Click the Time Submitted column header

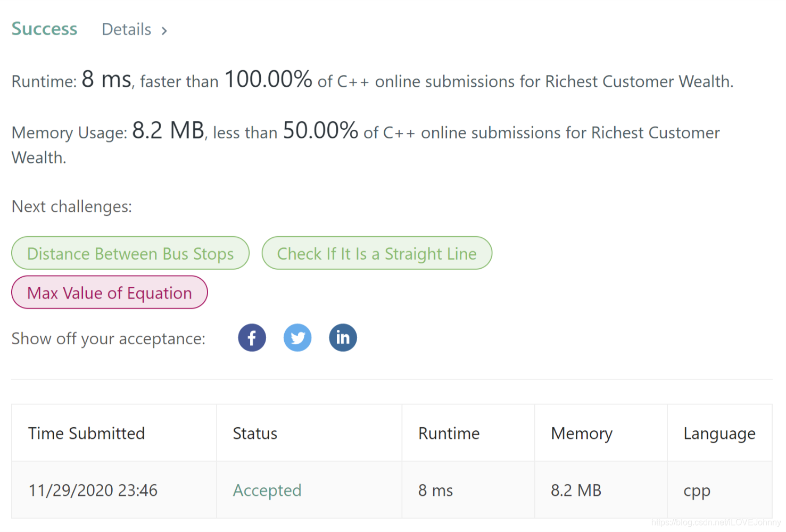tap(86, 433)
